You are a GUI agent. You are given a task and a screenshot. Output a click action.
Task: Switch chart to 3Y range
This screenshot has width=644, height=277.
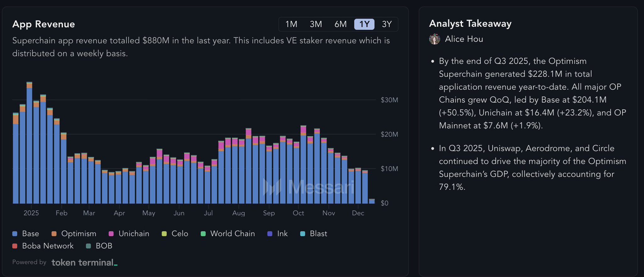(x=387, y=24)
